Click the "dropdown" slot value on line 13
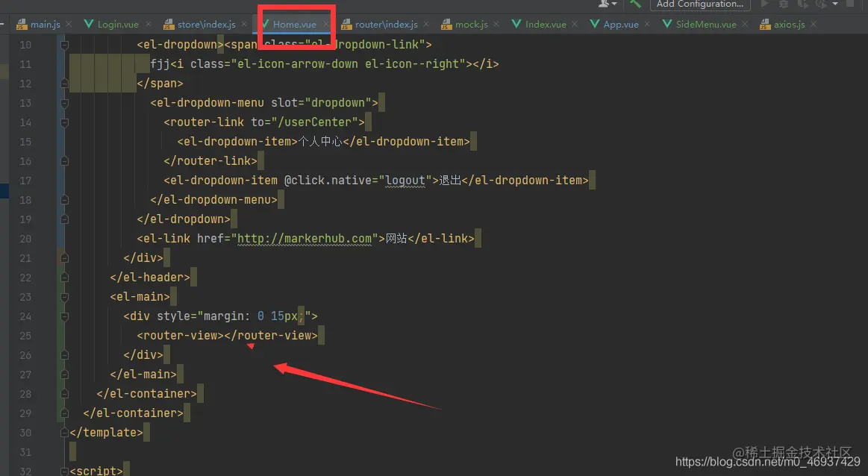Viewport: 868px width, 476px height. [x=338, y=103]
